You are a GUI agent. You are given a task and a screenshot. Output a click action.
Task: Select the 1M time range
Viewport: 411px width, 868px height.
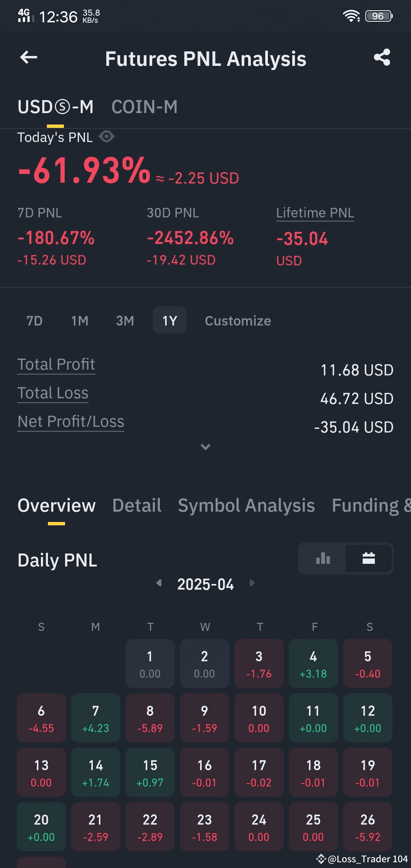80,321
